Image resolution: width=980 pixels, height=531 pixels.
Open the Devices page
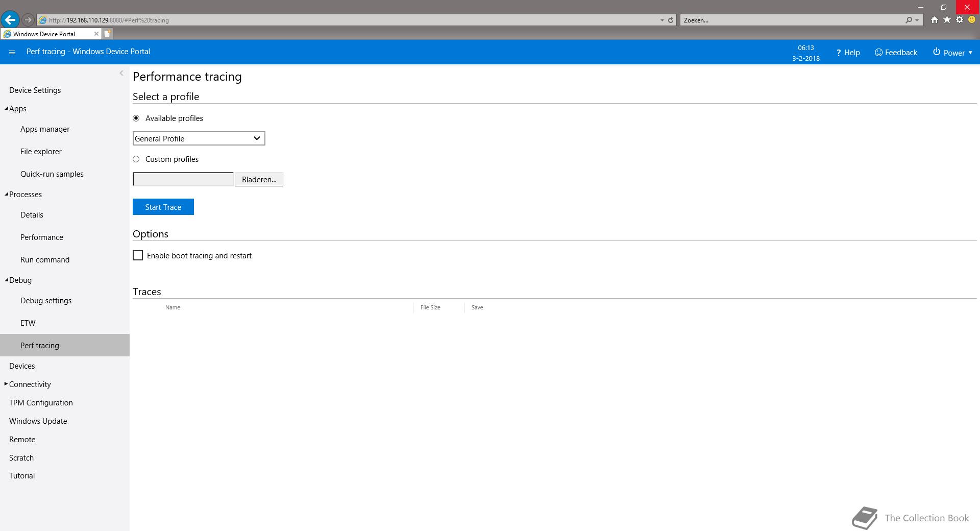pyautogui.click(x=22, y=366)
